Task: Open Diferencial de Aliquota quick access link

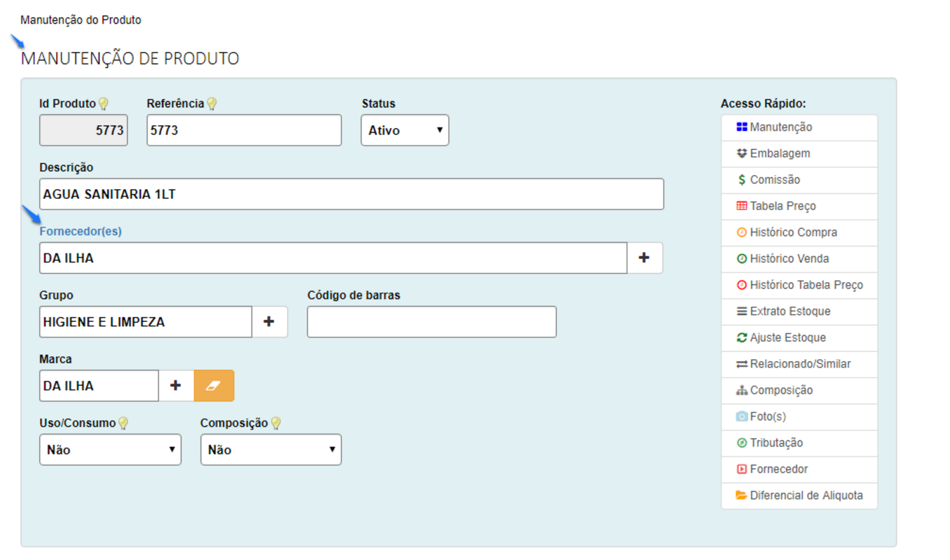Action: click(806, 496)
